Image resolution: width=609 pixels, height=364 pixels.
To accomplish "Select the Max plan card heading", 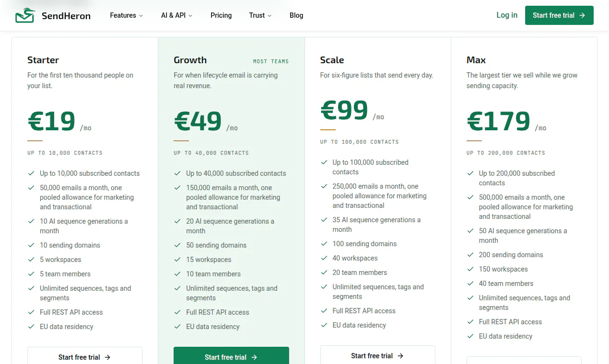I will click(476, 60).
